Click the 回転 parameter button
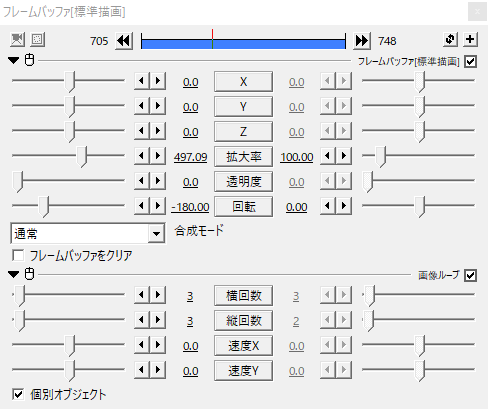 tap(243, 207)
